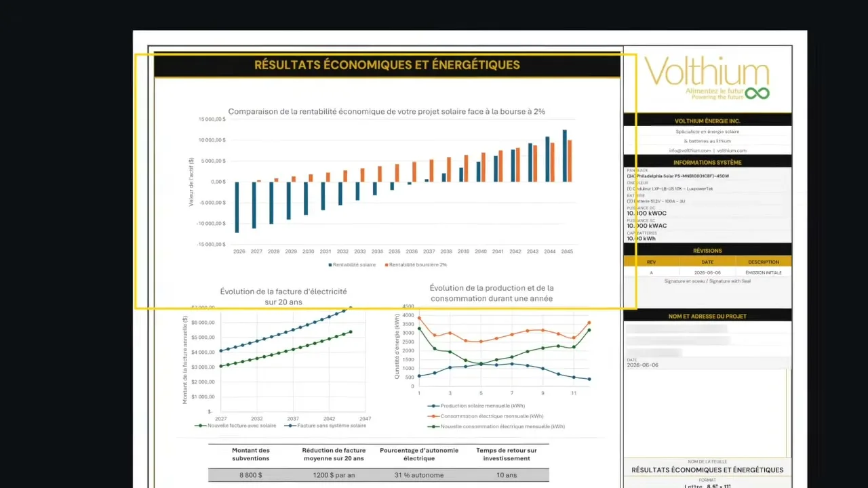Click the 'Montant des subventions' table header
This screenshot has height=488, width=868.
point(251,454)
